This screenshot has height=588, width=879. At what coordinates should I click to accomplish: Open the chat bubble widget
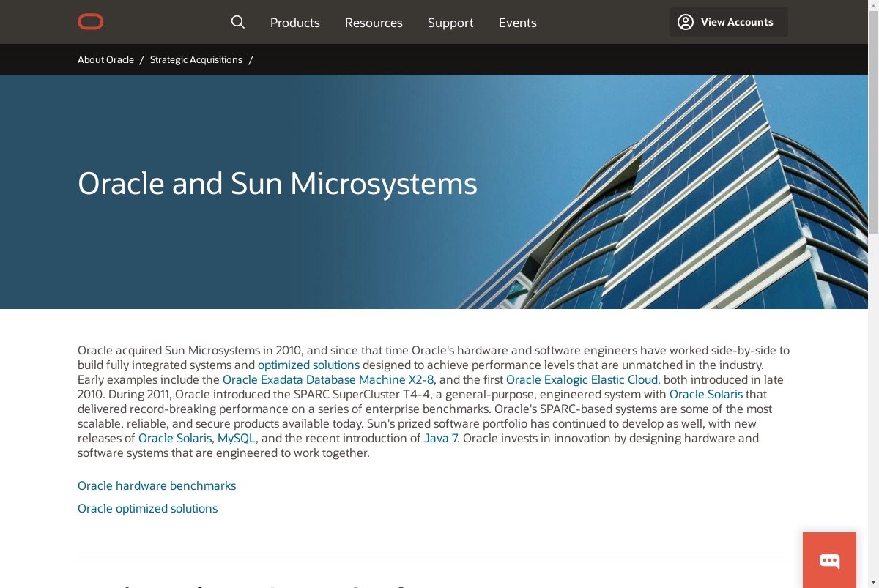coord(829,560)
